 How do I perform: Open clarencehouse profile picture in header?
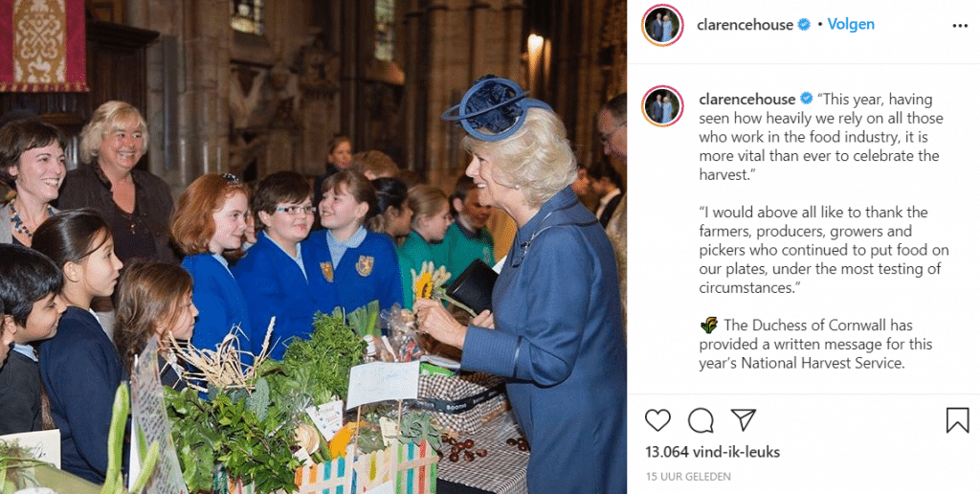tap(662, 25)
